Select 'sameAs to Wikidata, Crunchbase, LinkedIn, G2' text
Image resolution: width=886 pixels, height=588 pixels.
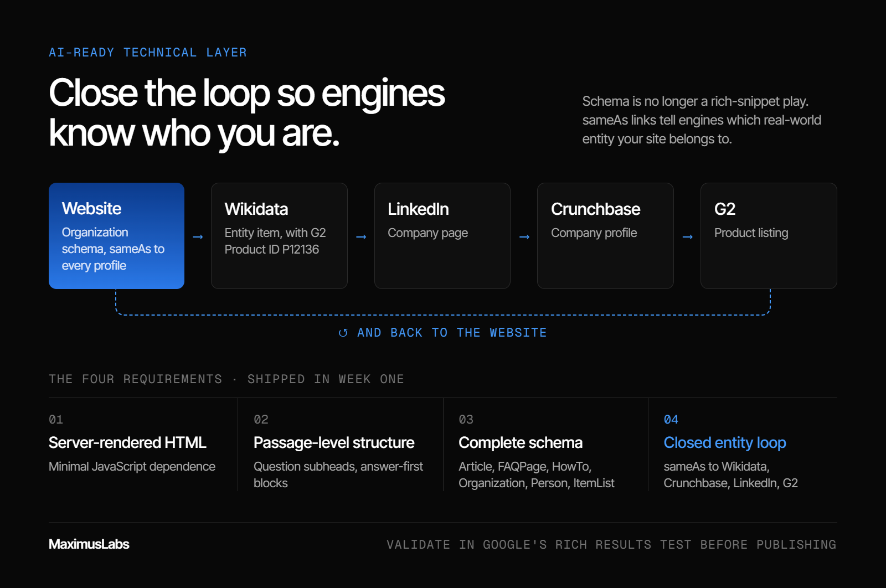point(731,475)
